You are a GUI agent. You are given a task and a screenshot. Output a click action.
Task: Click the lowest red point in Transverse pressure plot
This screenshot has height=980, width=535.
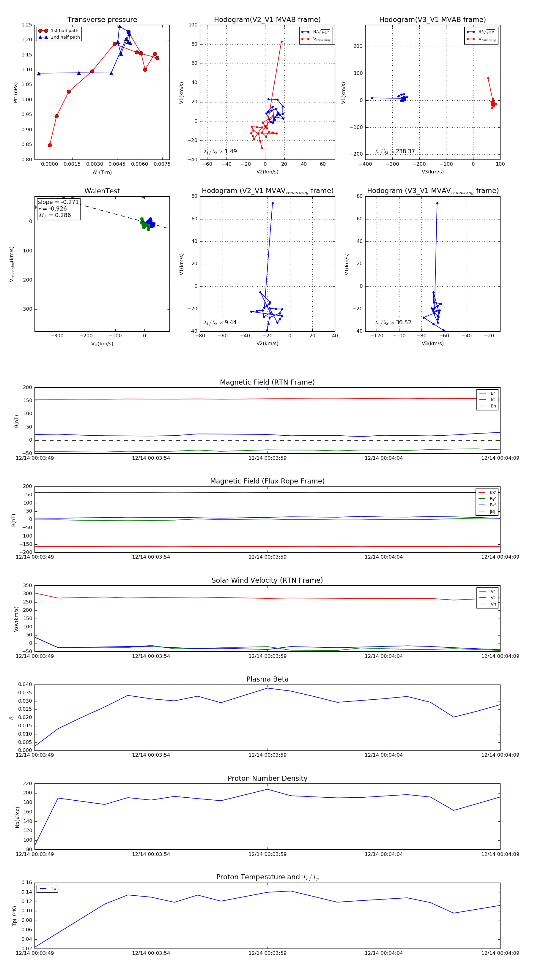(x=50, y=145)
